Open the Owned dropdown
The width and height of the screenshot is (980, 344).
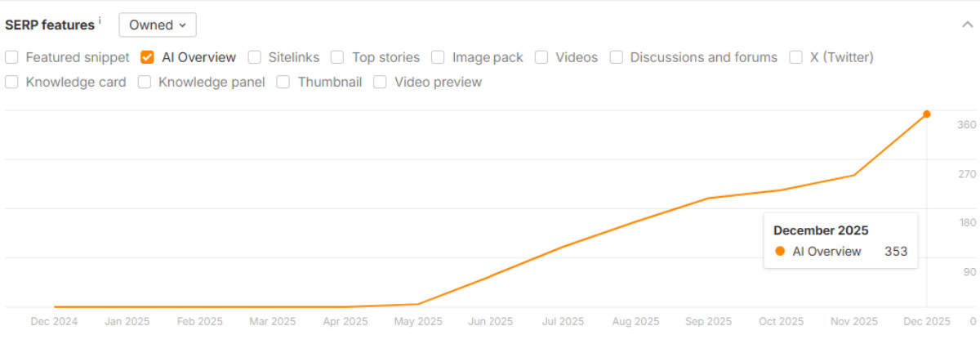click(158, 25)
